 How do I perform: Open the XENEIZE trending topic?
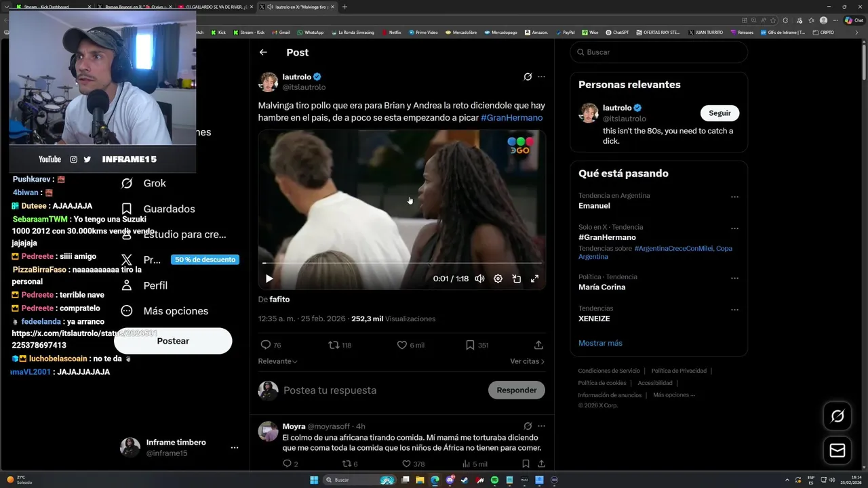coord(594,319)
